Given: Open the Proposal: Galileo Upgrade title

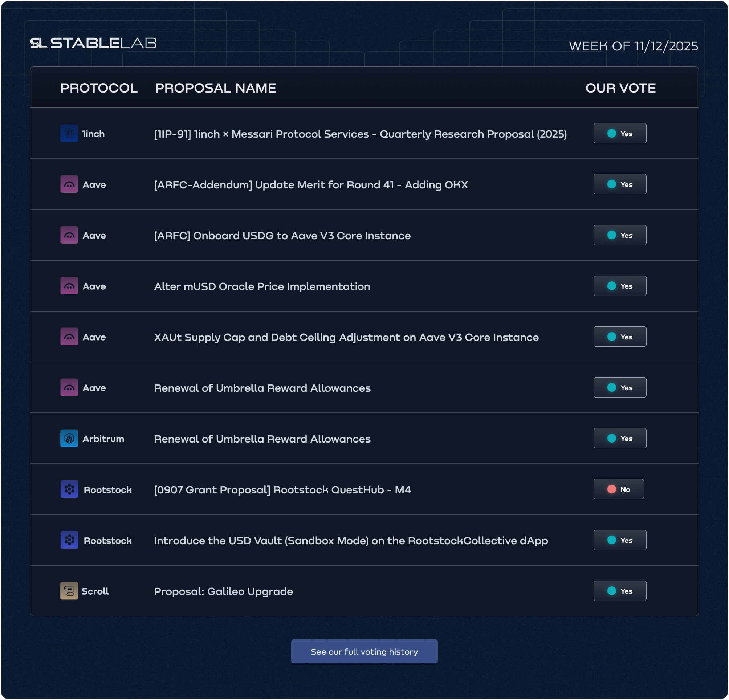Looking at the screenshot, I should point(223,591).
